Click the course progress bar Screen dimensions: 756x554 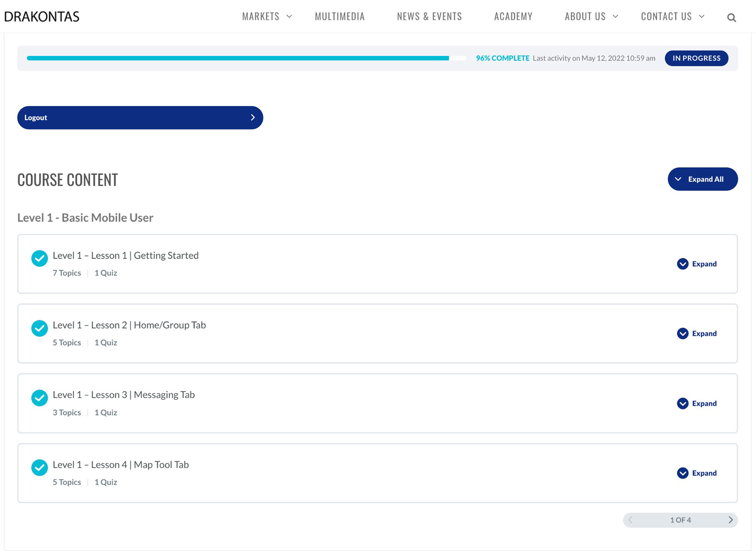(246, 58)
